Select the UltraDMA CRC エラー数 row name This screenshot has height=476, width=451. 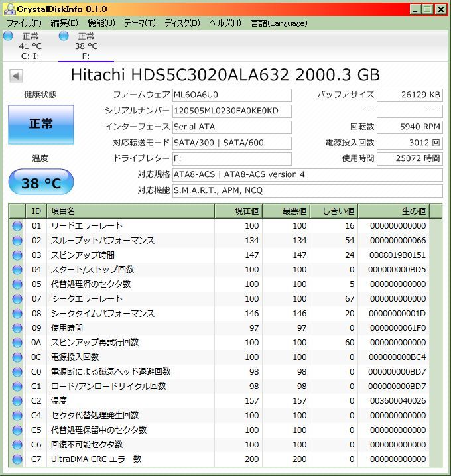click(x=96, y=459)
